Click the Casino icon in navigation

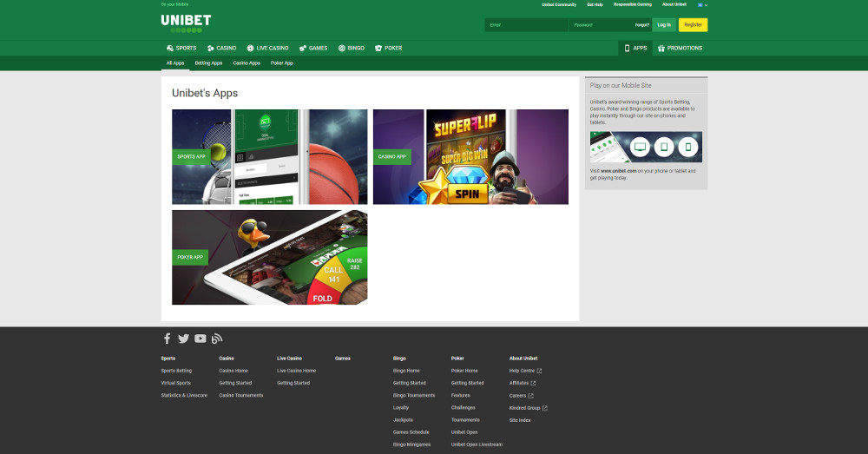point(210,48)
